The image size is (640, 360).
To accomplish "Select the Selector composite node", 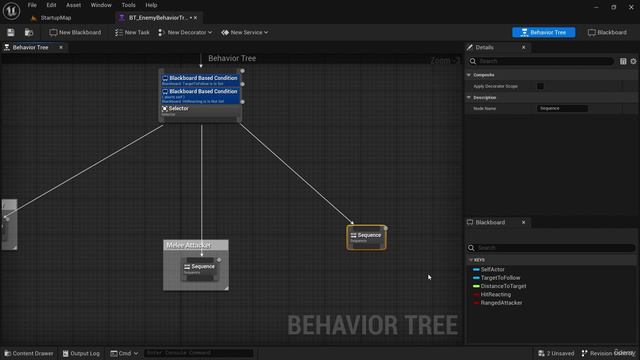I will click(x=200, y=111).
